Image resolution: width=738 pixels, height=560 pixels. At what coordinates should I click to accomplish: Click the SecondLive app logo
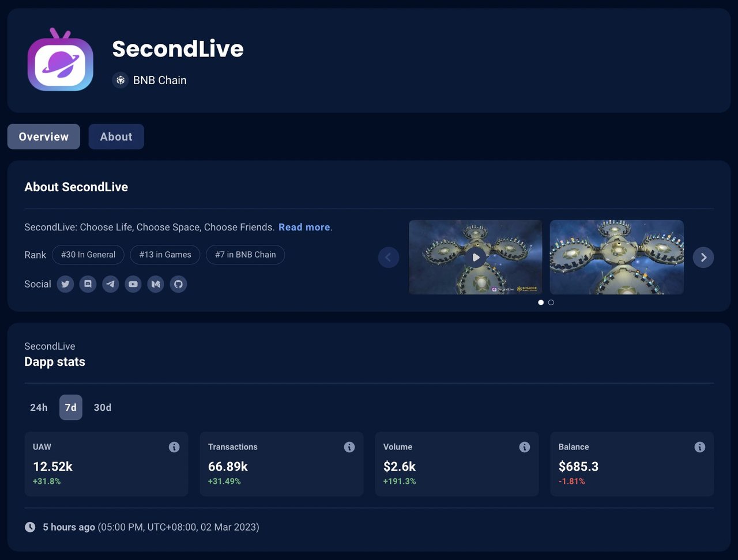pos(61,60)
